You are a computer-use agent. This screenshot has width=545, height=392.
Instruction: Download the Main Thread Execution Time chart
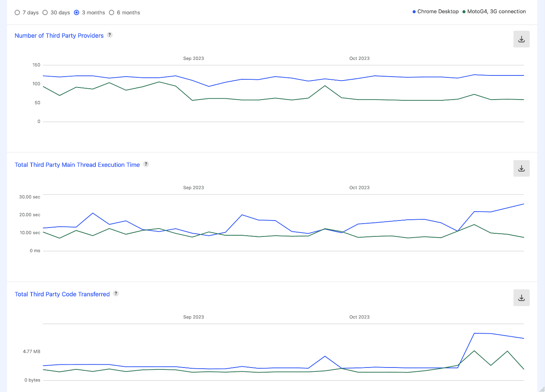[521, 168]
